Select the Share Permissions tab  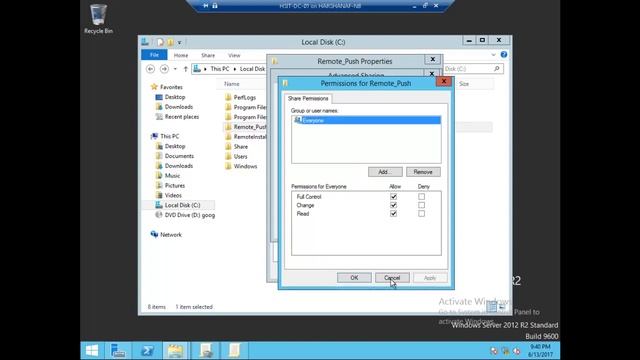[308, 98]
